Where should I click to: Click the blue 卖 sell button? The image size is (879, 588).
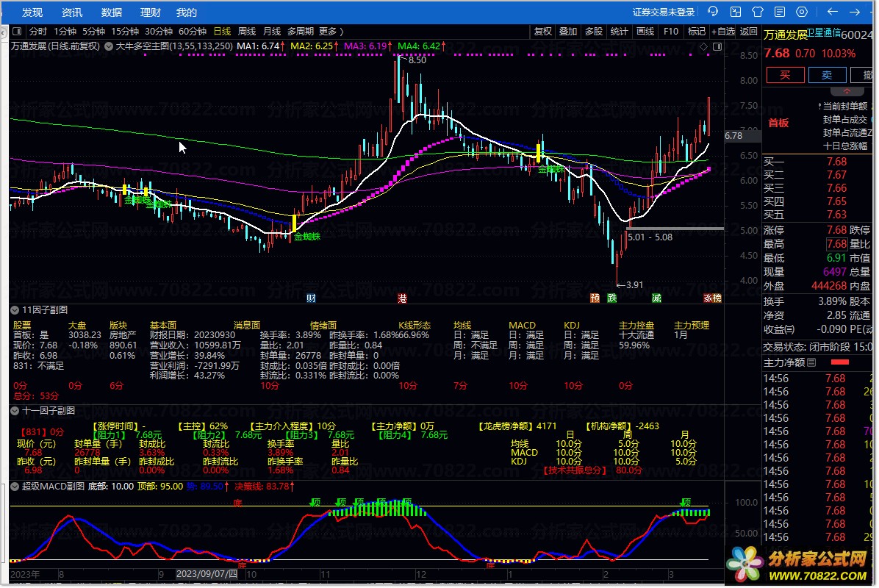point(827,75)
